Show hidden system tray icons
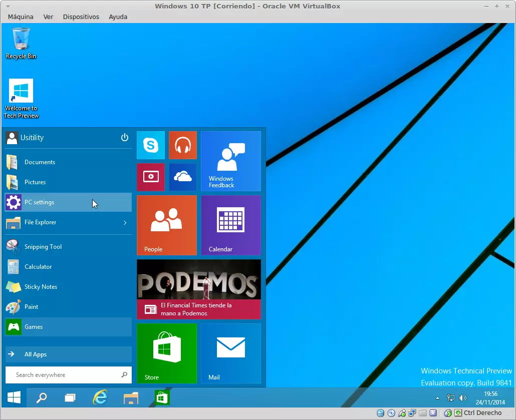516x420 pixels. pyautogui.click(x=437, y=398)
